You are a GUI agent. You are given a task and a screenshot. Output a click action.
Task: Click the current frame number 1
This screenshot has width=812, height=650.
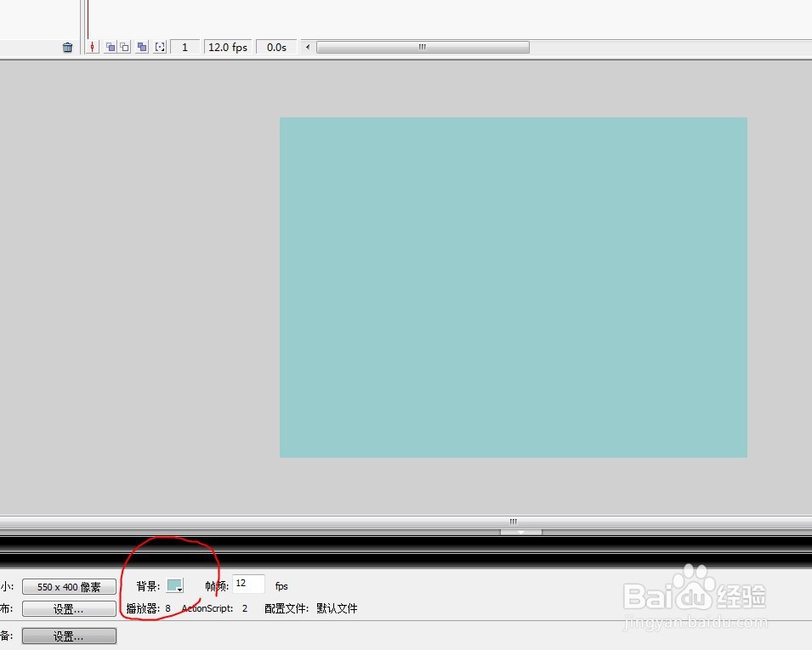coord(185,47)
